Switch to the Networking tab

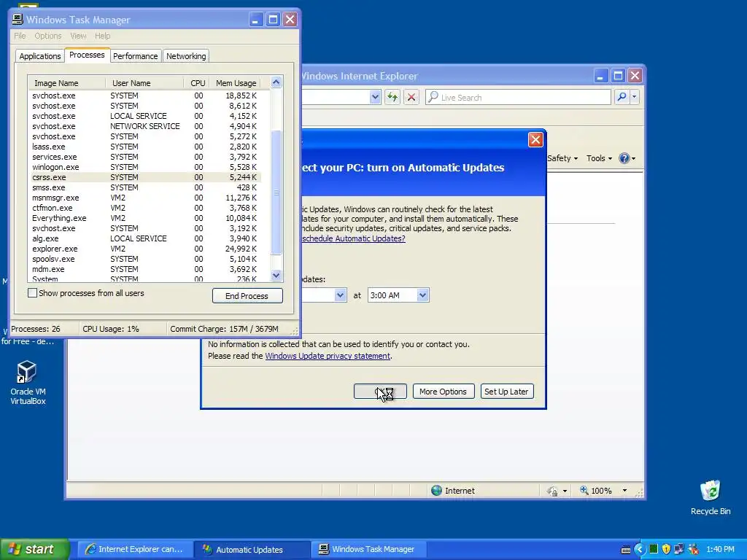[186, 56]
